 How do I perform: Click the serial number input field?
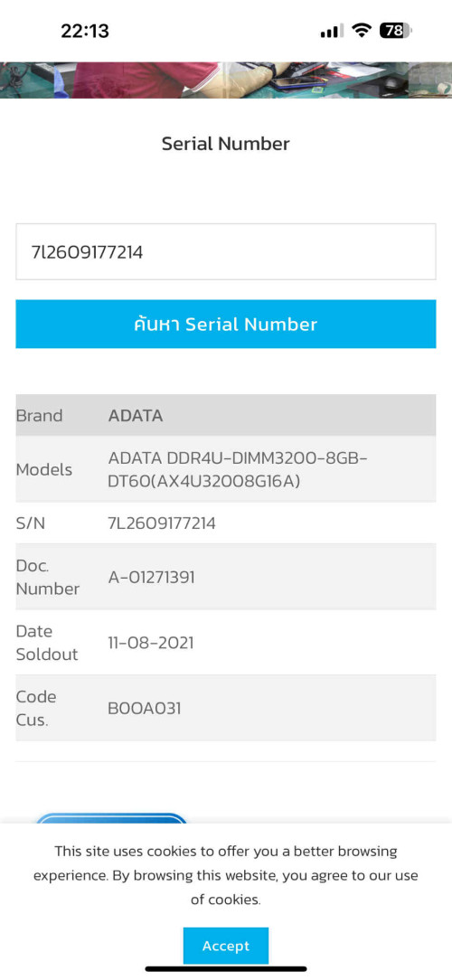coord(226,252)
